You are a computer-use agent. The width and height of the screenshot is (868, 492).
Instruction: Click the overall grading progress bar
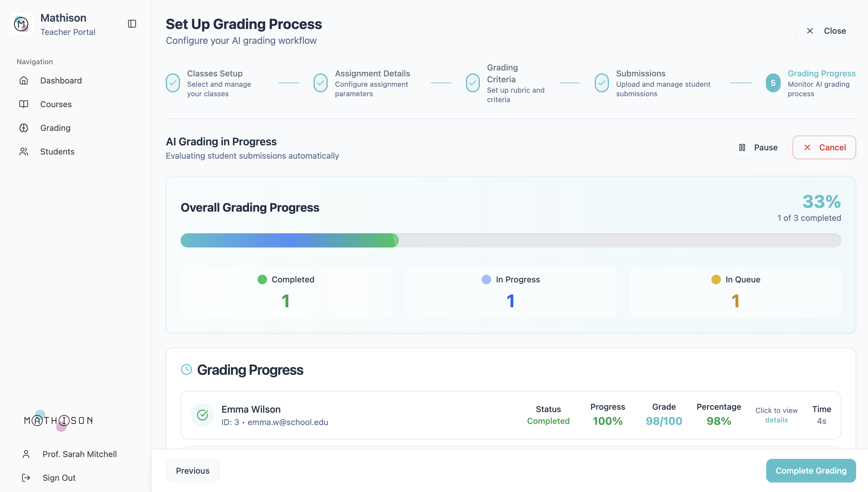pos(511,240)
